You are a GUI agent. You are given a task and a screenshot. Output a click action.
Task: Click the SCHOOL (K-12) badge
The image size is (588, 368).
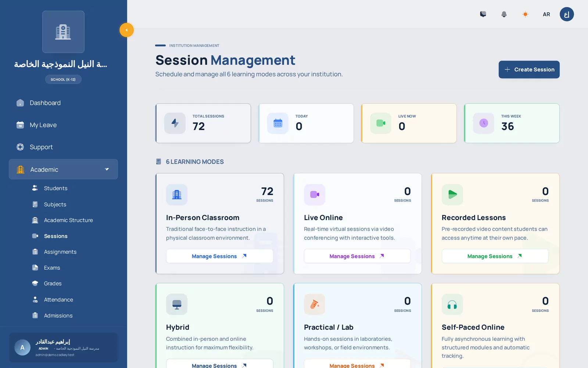[63, 79]
